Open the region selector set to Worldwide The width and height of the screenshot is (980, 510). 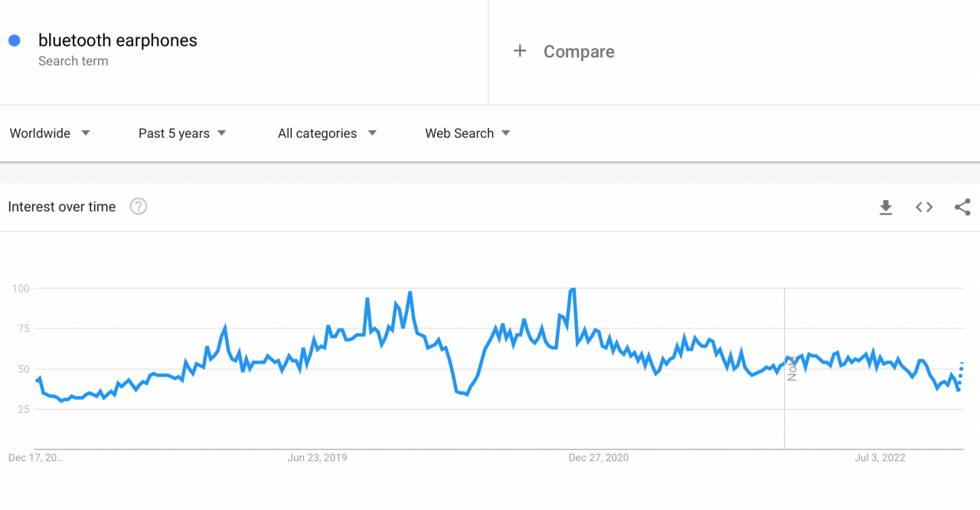pos(39,133)
